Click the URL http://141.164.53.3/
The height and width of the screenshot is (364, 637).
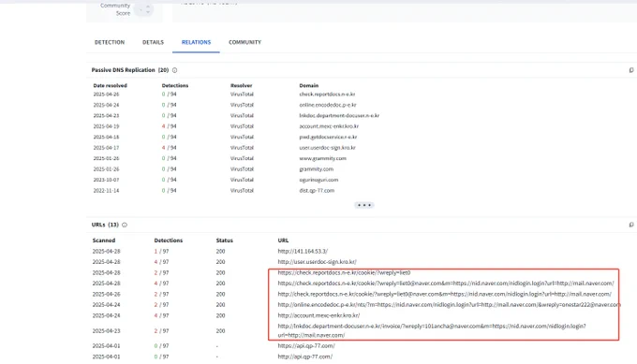(x=303, y=251)
